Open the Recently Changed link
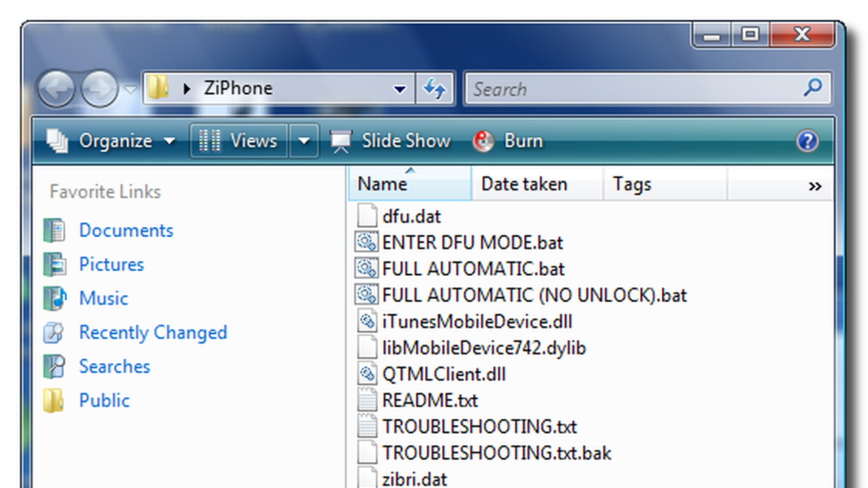The image size is (868, 488). pos(153,332)
